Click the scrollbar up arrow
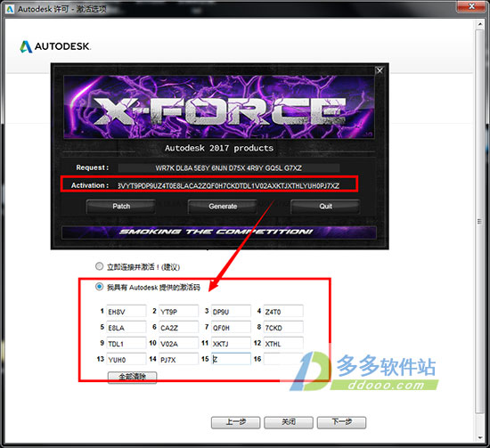490x448 pixels. tap(480, 24)
